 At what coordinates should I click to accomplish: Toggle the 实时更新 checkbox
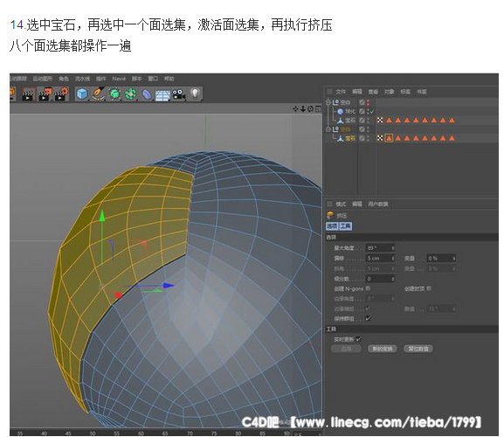[359, 339]
